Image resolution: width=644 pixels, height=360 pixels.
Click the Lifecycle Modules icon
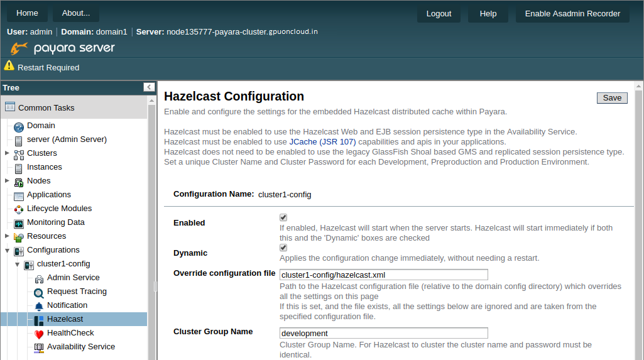(18, 209)
